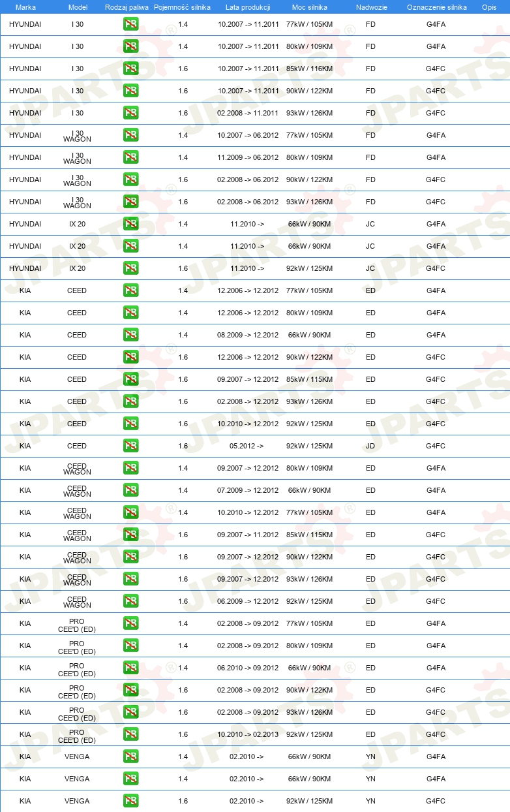Click 92kW / 125KM in the 05.2012 row
The height and width of the screenshot is (812, 510).
(310, 446)
